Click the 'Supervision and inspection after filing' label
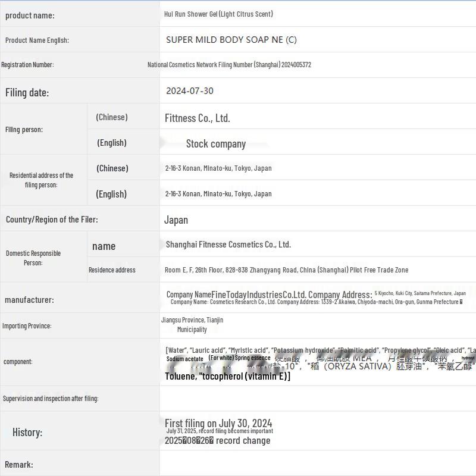The image size is (476, 476). pos(51,399)
